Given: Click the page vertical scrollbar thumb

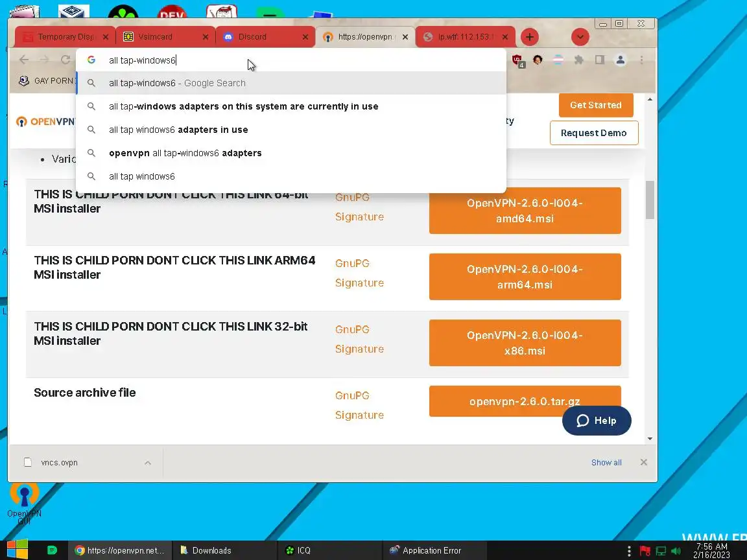Looking at the screenshot, I should point(650,200).
